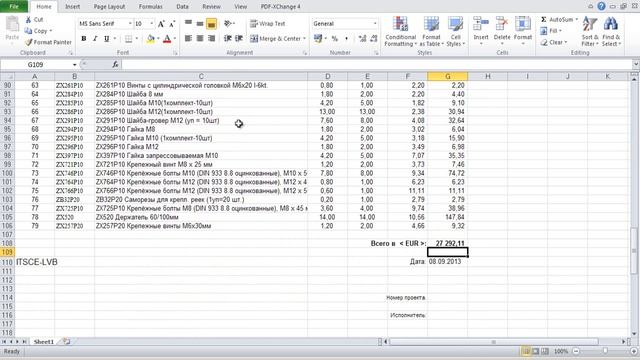Screen dimensions: 640x360
Task: Click Merge & Center button
Action: [275, 38]
